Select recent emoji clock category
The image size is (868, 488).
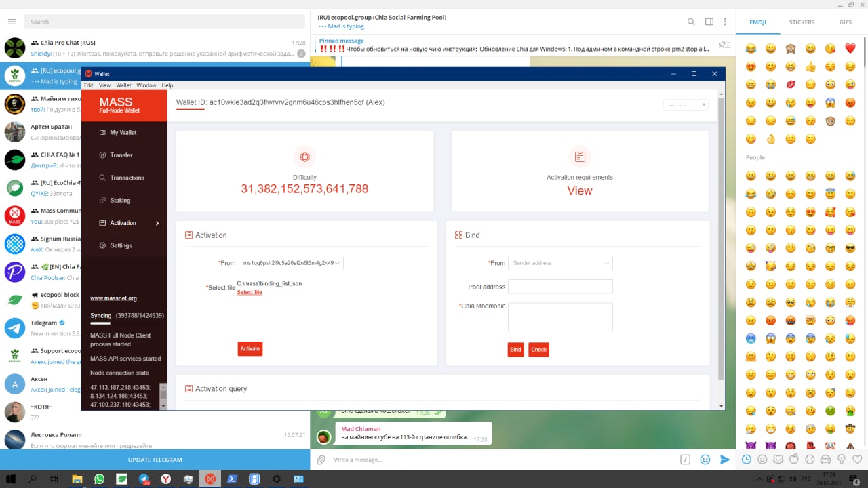click(x=747, y=459)
